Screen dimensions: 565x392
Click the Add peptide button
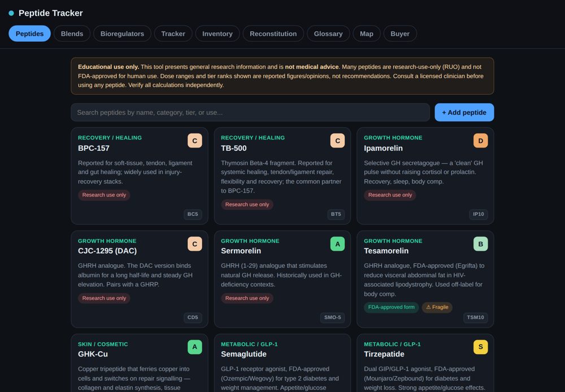(x=464, y=112)
